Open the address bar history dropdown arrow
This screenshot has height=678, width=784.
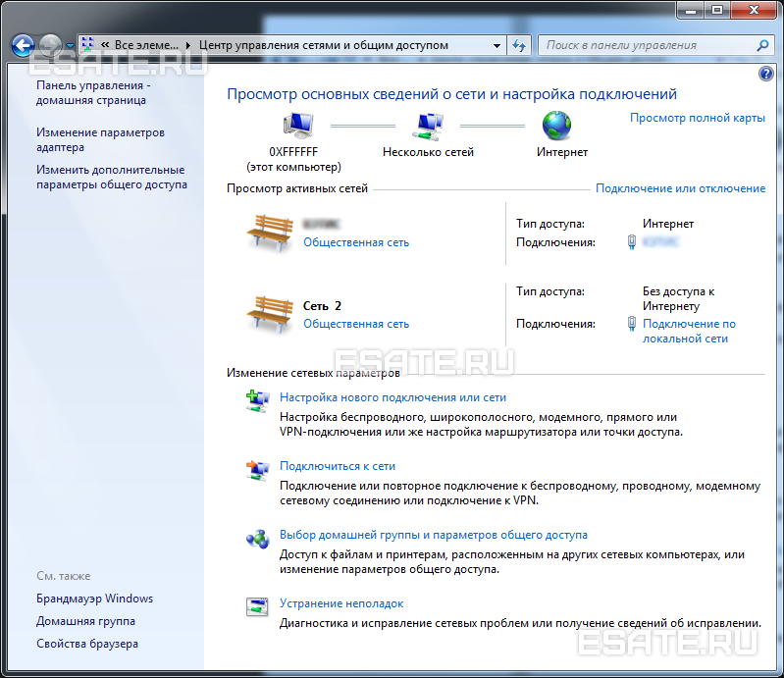pyautogui.click(x=495, y=45)
